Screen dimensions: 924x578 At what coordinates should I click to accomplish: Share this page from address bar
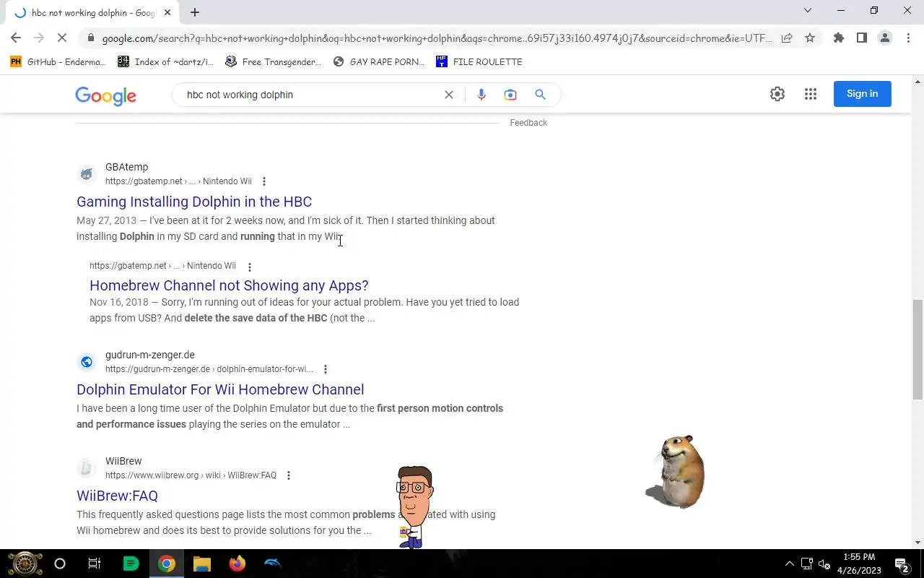pyautogui.click(x=787, y=38)
